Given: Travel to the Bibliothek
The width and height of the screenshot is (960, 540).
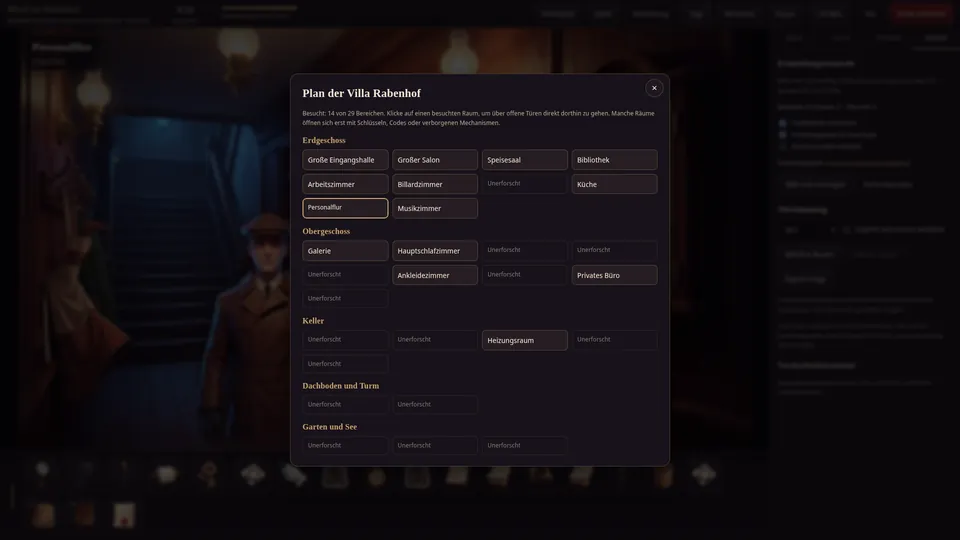Looking at the screenshot, I should (x=615, y=160).
